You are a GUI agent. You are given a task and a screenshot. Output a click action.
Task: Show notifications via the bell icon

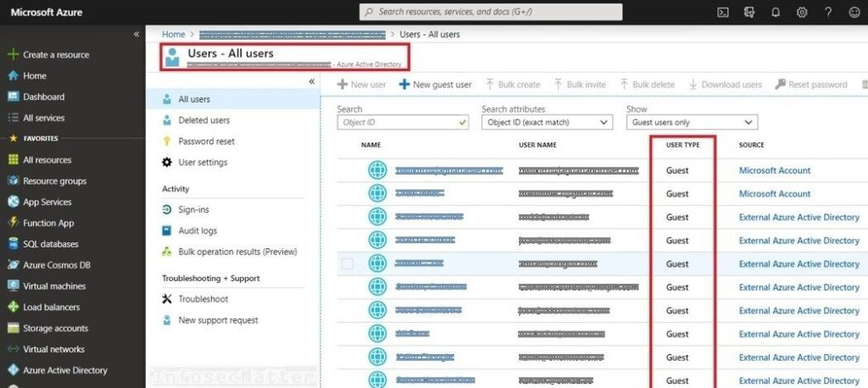click(x=776, y=12)
